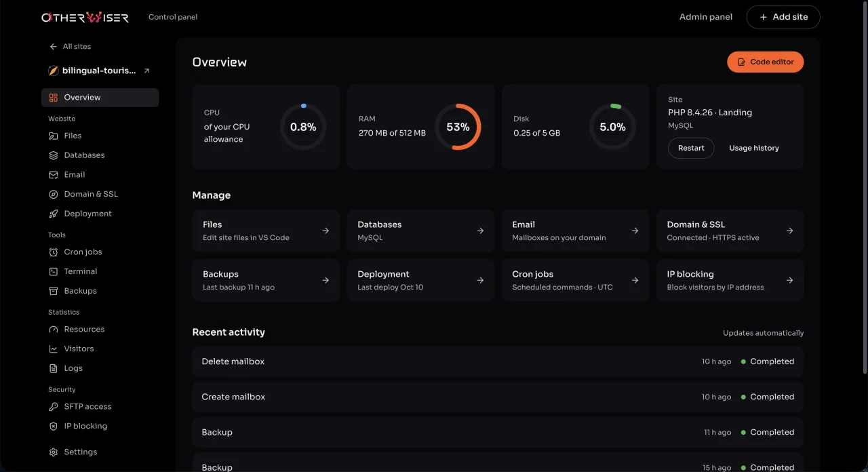Click the Backups archive icon in sidebar
The width and height of the screenshot is (868, 472).
54,291
